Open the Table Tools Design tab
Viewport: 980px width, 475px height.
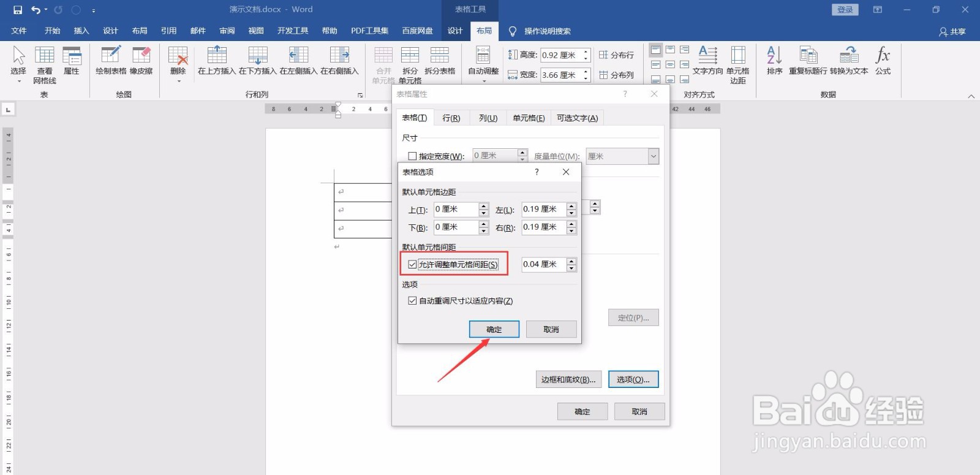455,31
